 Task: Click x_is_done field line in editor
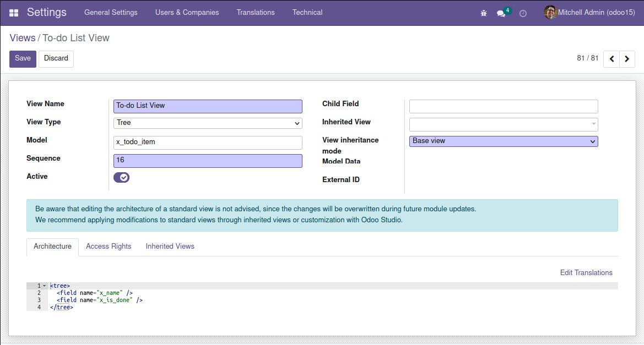[99, 300]
